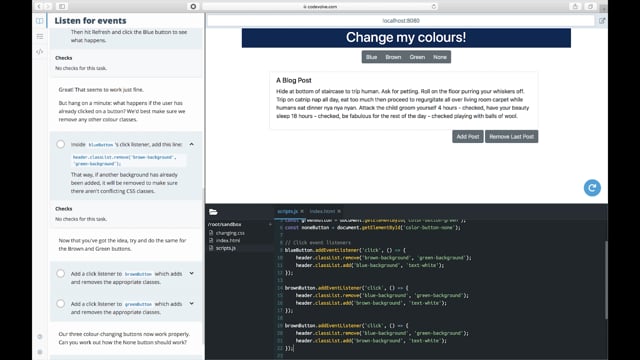Open the code brackets icon in sidebar
640x360 pixels.
click(40, 52)
